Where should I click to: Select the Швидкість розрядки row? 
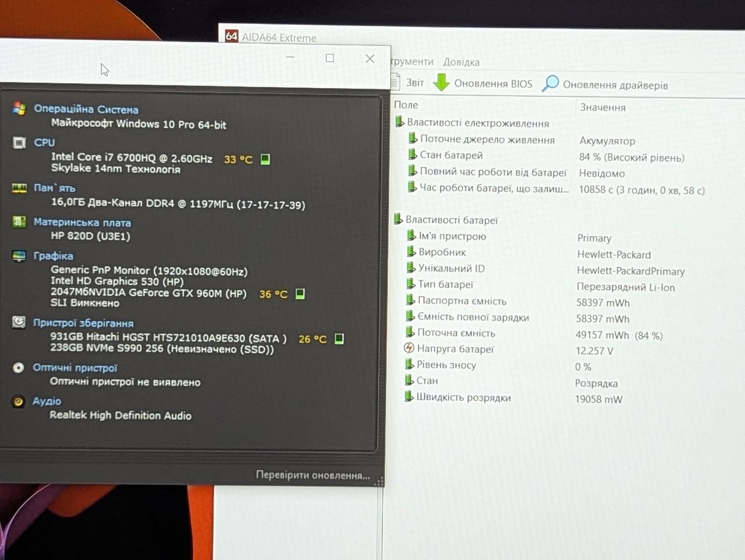[x=457, y=397]
